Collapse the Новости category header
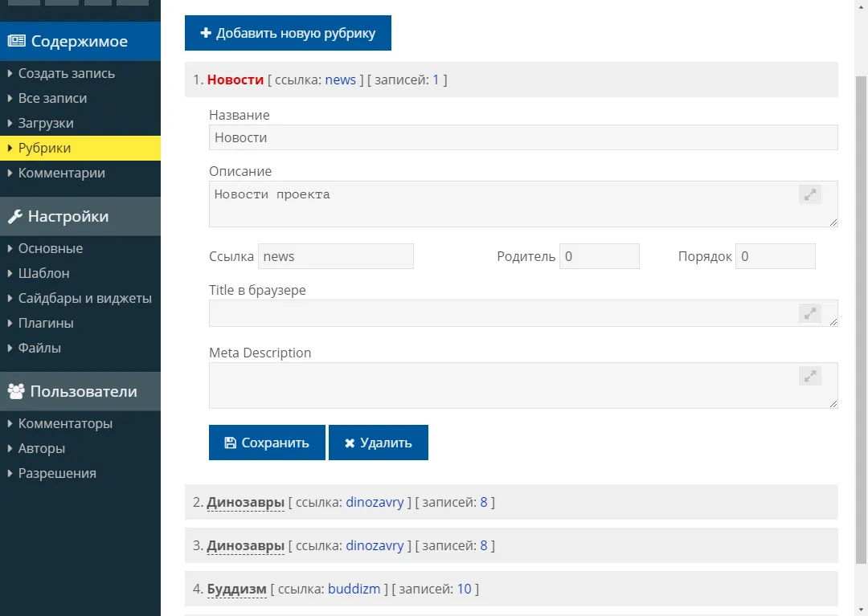 click(x=235, y=80)
